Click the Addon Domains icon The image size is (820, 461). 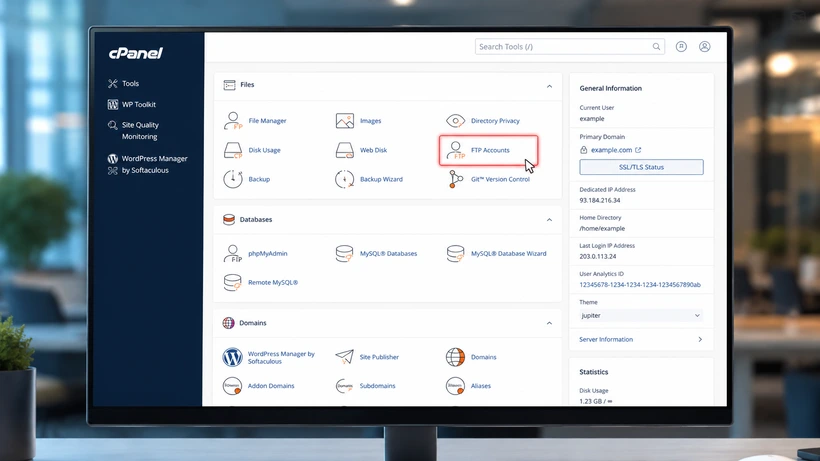click(x=232, y=386)
